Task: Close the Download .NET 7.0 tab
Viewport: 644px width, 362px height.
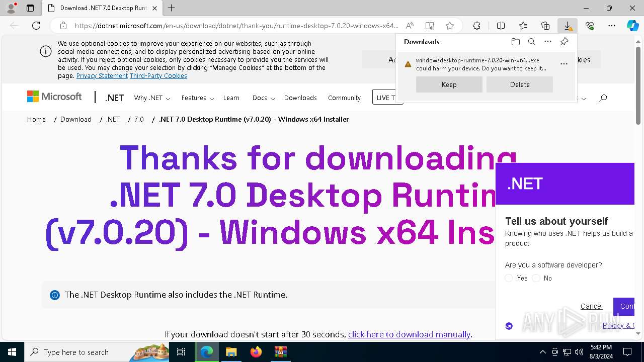Action: coord(154,8)
